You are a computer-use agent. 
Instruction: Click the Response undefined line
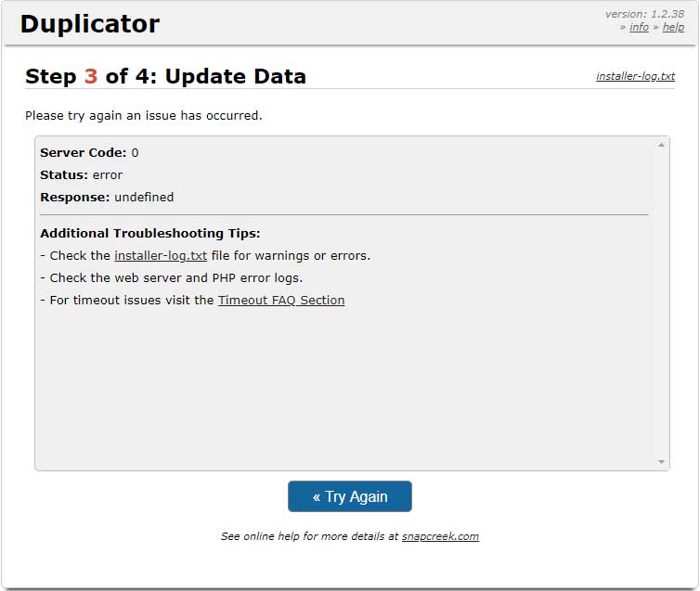click(x=107, y=197)
